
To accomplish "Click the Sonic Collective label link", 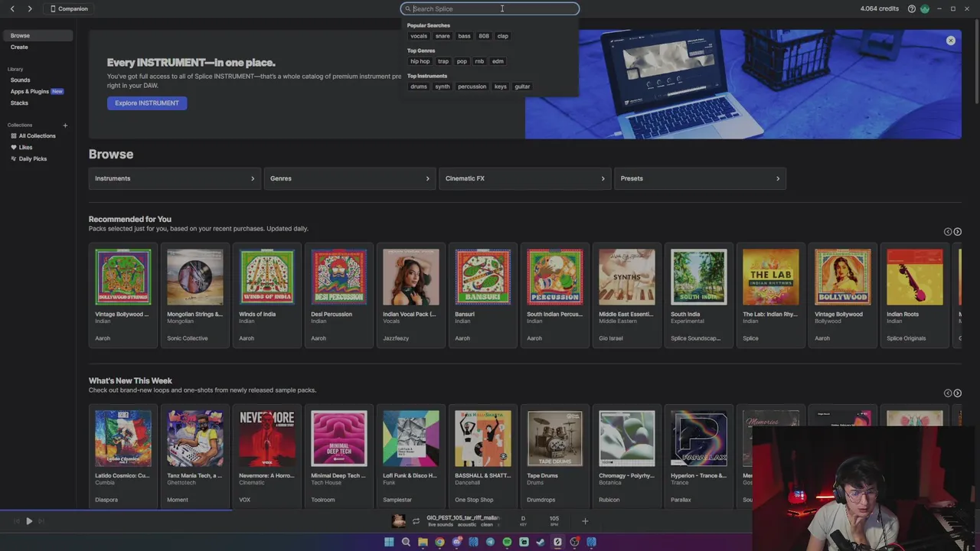I will click(187, 338).
